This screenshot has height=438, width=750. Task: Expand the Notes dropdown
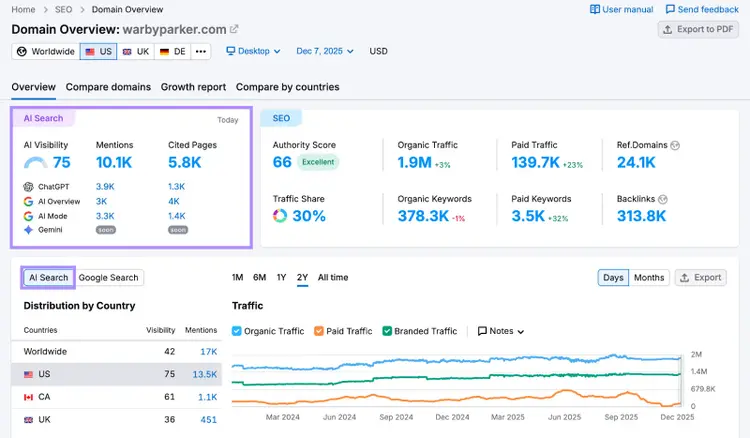(501, 331)
